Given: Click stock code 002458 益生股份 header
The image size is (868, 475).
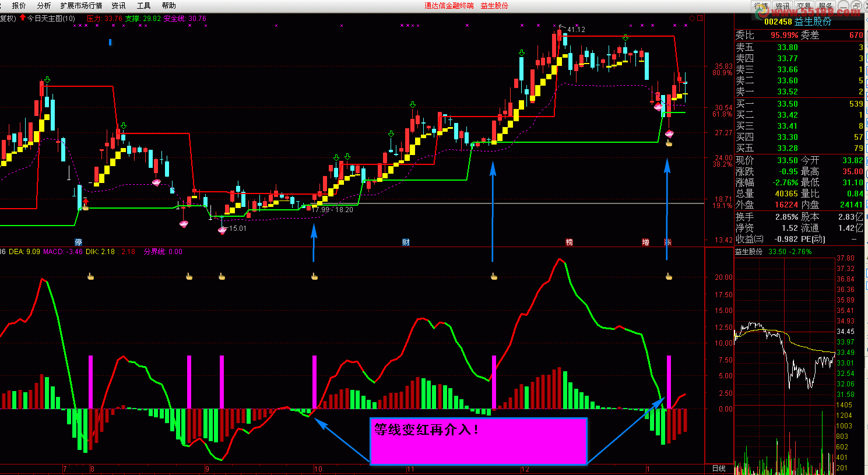Looking at the screenshot, I should [797, 22].
